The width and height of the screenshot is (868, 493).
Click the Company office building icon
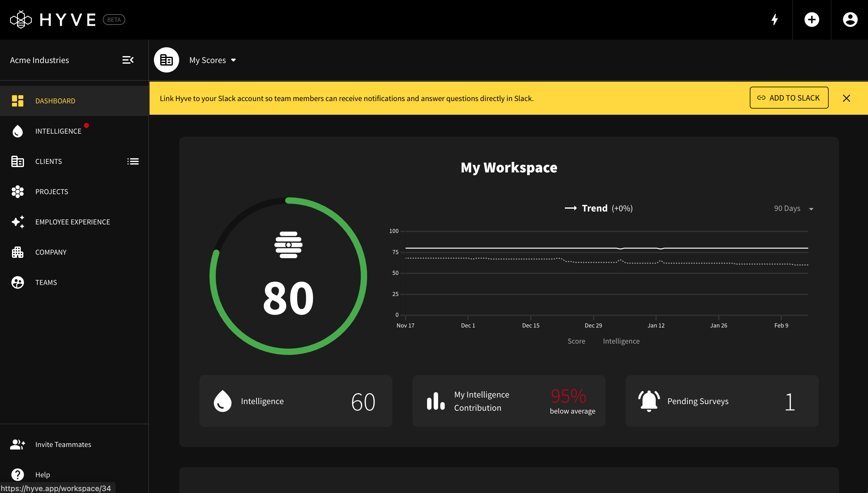click(18, 252)
